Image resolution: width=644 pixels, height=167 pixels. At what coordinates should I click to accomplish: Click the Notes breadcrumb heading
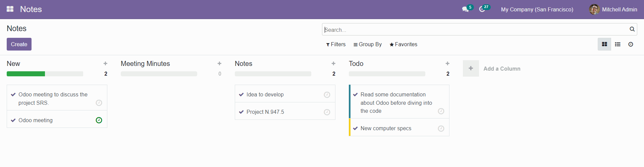click(x=16, y=28)
